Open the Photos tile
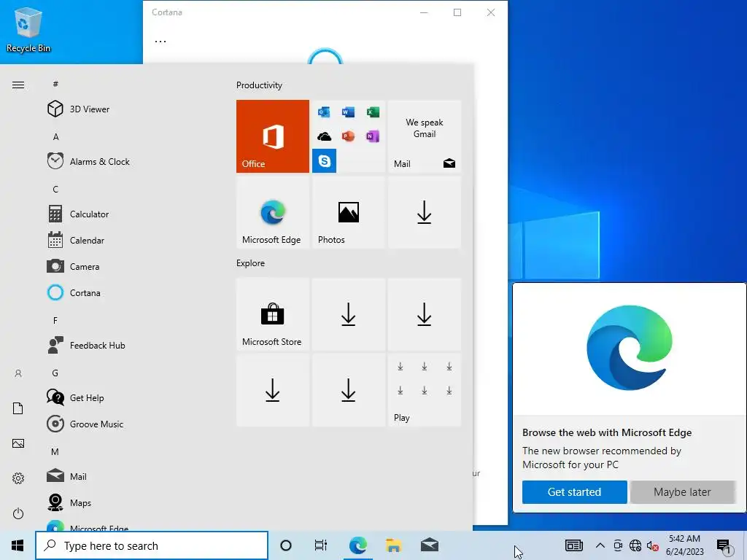 point(348,212)
